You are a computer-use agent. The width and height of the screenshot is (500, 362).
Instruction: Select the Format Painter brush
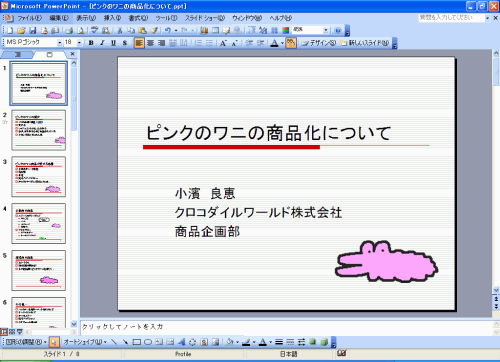coord(154,31)
